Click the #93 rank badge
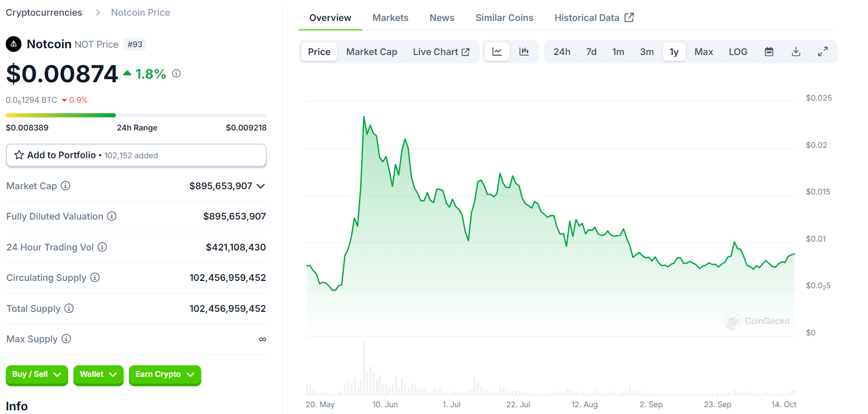The height and width of the screenshot is (414, 868). point(135,45)
